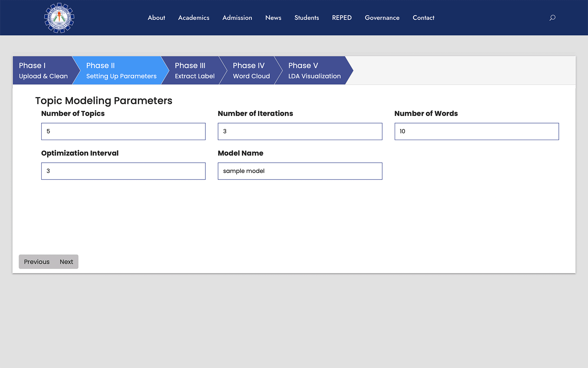
Task: Open the search magnifier icon
Action: (552, 18)
